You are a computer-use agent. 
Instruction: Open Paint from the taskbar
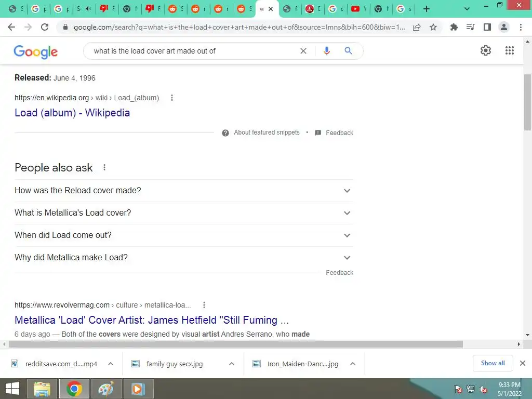(x=106, y=389)
